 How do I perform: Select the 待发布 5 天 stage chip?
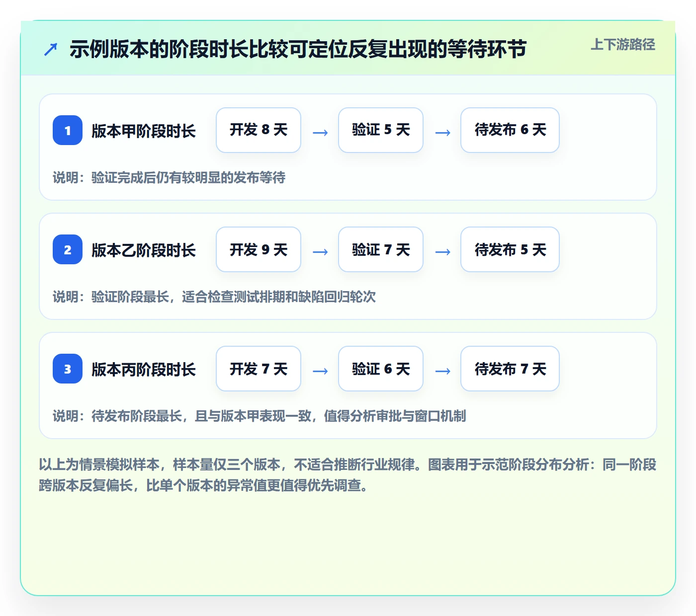coord(510,249)
